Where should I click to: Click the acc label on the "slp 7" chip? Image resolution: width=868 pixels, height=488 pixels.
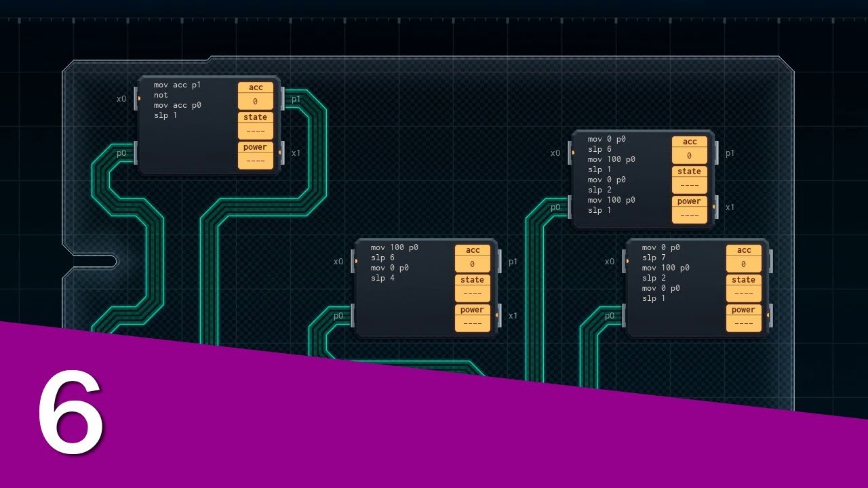744,250
